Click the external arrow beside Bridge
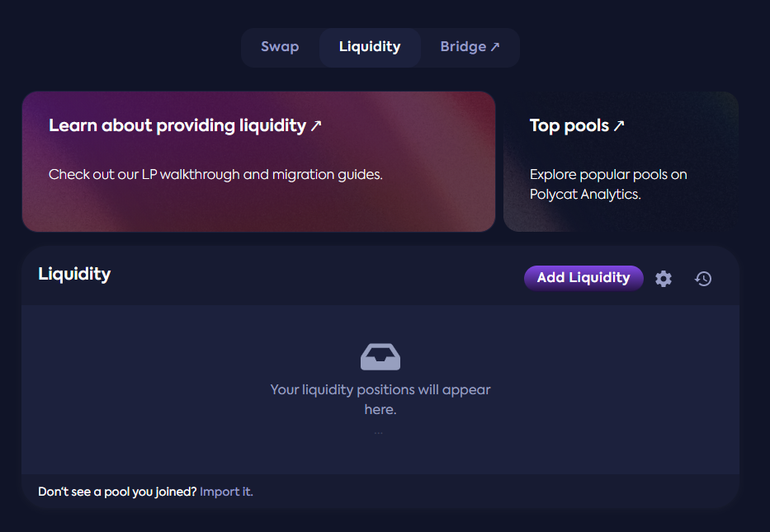 point(495,47)
